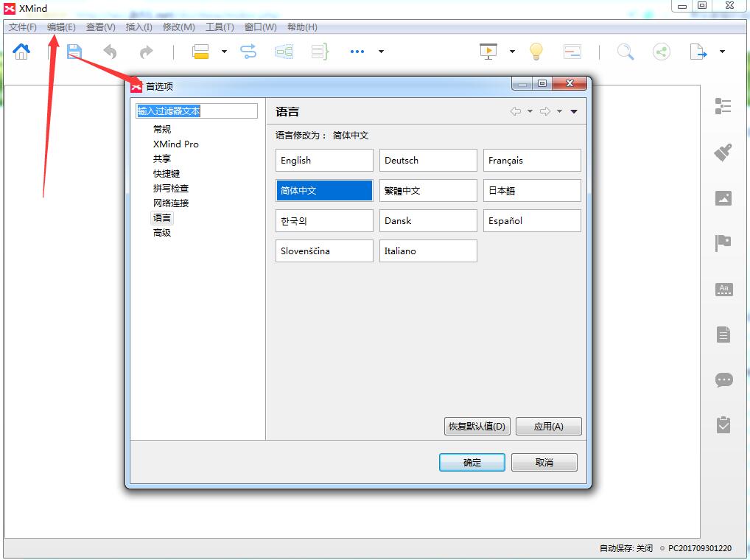Click 恢复默认值(D) button

click(477, 426)
